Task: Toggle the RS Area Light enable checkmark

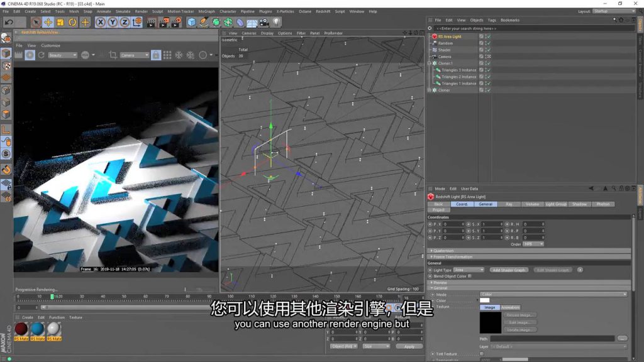Action: tap(489, 36)
